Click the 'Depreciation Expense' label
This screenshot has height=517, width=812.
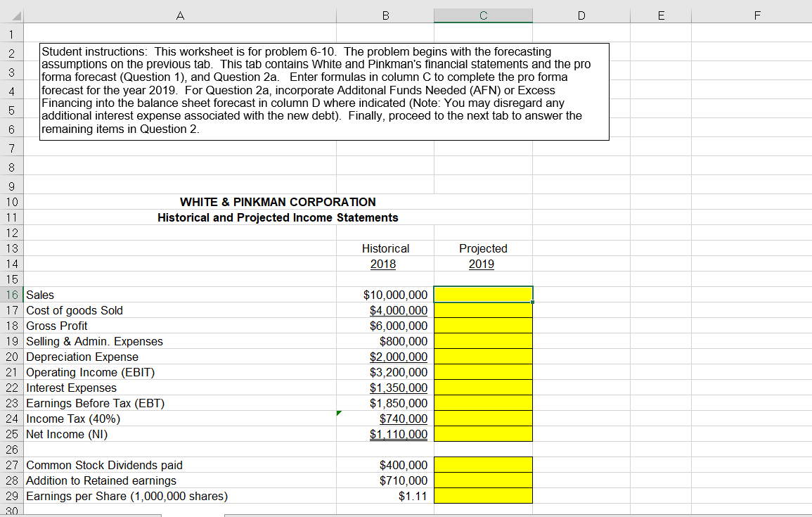pos(82,357)
